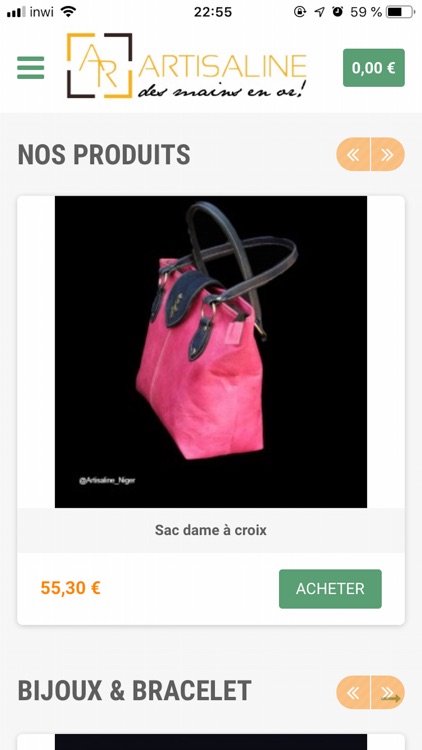Viewport: 422px width, 750px height.
Task: Go to previous Bijoux & Bracelet items
Action: pyautogui.click(x=353, y=692)
